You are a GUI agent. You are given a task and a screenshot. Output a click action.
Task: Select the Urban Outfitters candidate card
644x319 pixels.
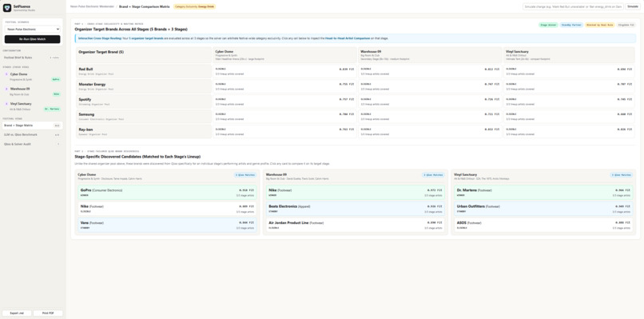point(543,209)
